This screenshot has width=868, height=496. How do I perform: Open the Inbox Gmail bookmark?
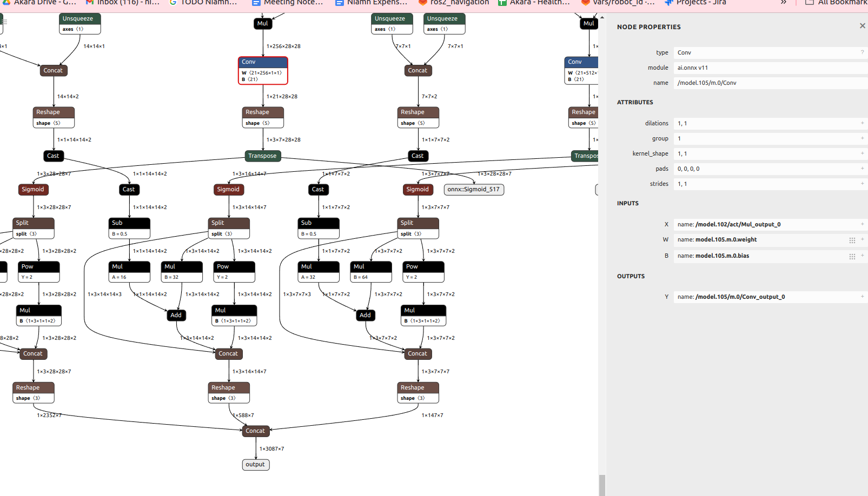click(123, 3)
